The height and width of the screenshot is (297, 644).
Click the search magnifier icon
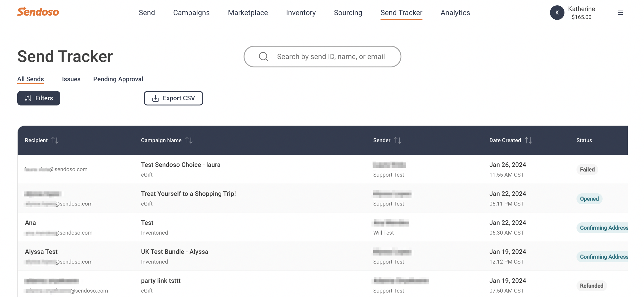click(x=263, y=57)
